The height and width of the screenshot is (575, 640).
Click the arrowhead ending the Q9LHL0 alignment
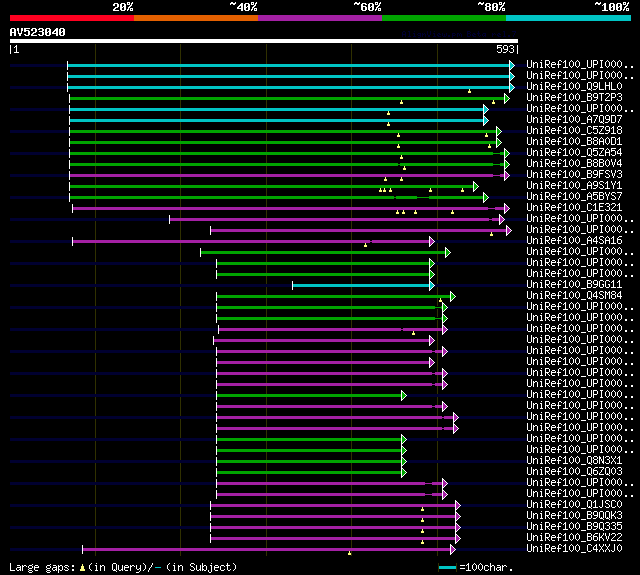pos(512,87)
